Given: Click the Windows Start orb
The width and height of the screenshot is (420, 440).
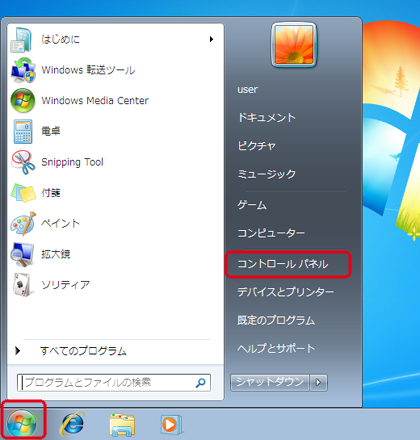Looking at the screenshot, I should (22, 424).
